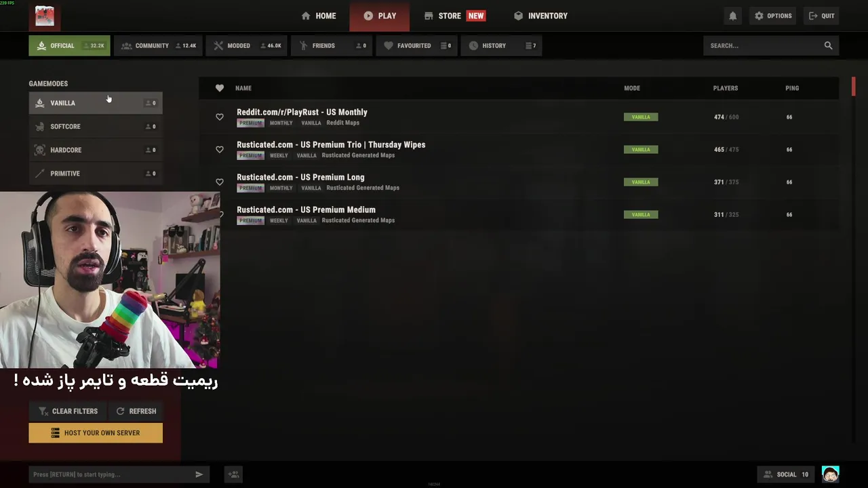Select the VANILLA gamemode filter

click(96, 103)
